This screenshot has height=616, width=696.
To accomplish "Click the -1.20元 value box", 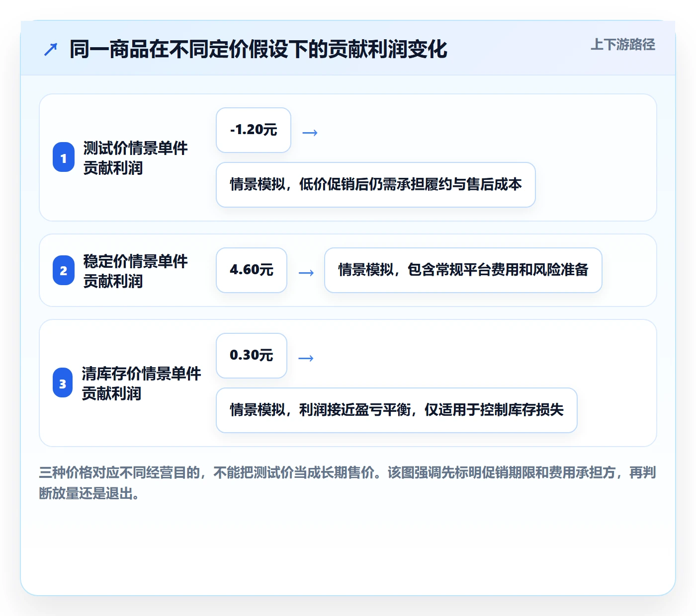I will click(254, 130).
